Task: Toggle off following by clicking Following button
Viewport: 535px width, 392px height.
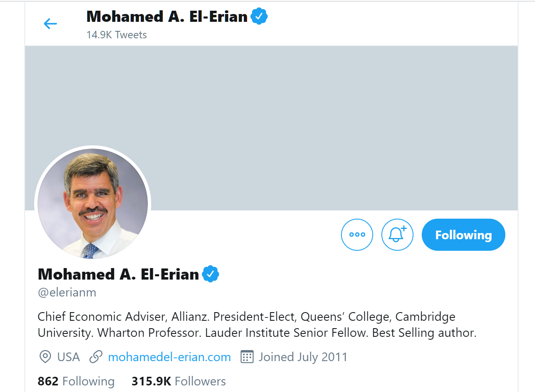Action: tap(463, 235)
